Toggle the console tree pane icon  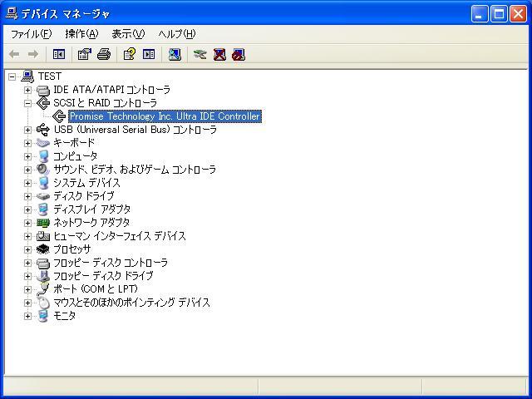(59, 54)
